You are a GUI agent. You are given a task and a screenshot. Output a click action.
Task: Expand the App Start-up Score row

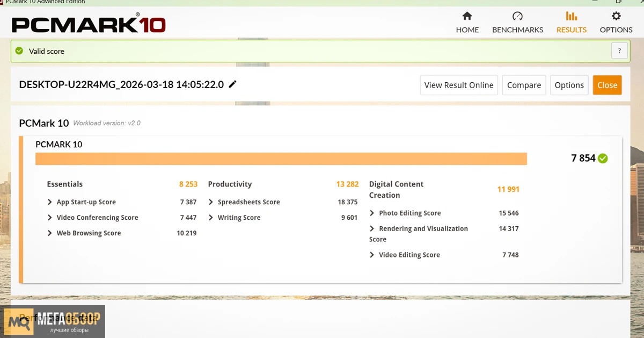[50, 202]
